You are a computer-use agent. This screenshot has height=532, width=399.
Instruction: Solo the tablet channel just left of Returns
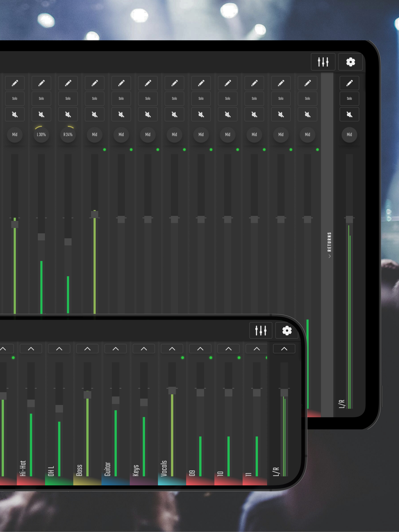pyautogui.click(x=308, y=99)
